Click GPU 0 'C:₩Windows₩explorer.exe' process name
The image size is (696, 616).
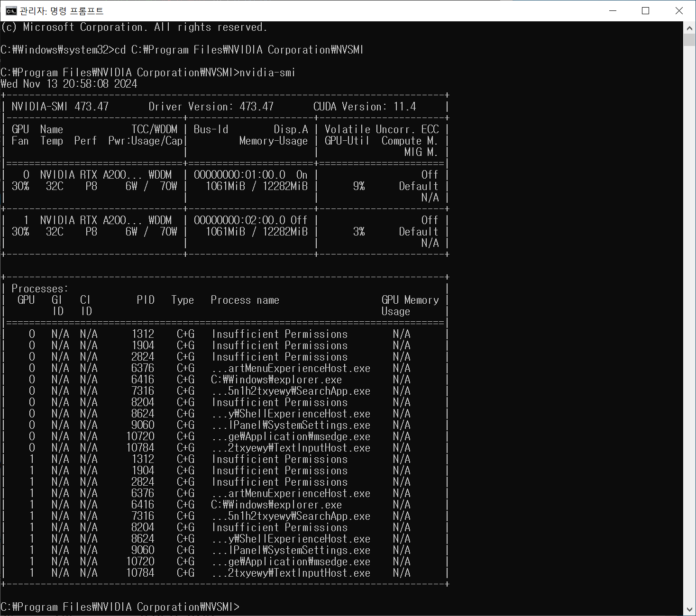click(276, 380)
